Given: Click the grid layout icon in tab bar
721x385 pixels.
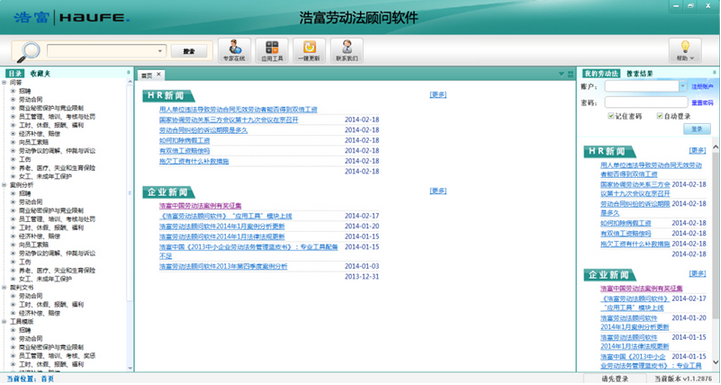Looking at the screenshot, I should (x=571, y=74).
